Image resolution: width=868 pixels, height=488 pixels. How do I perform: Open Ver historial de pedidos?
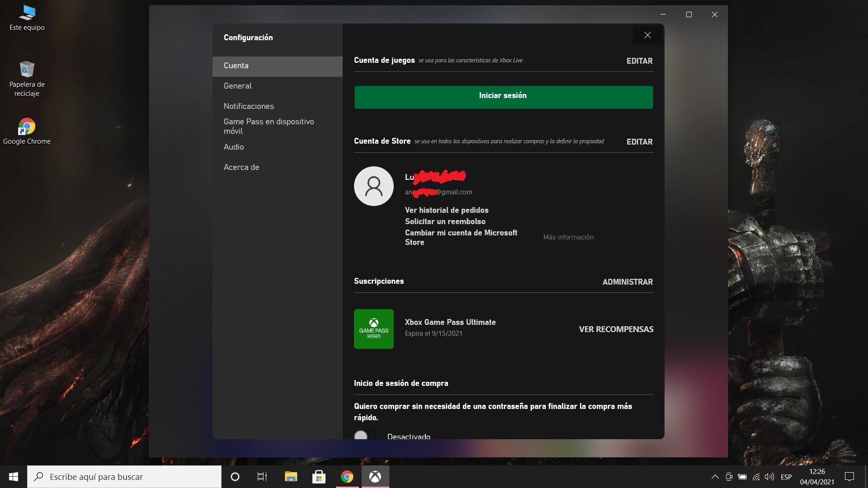tap(447, 210)
